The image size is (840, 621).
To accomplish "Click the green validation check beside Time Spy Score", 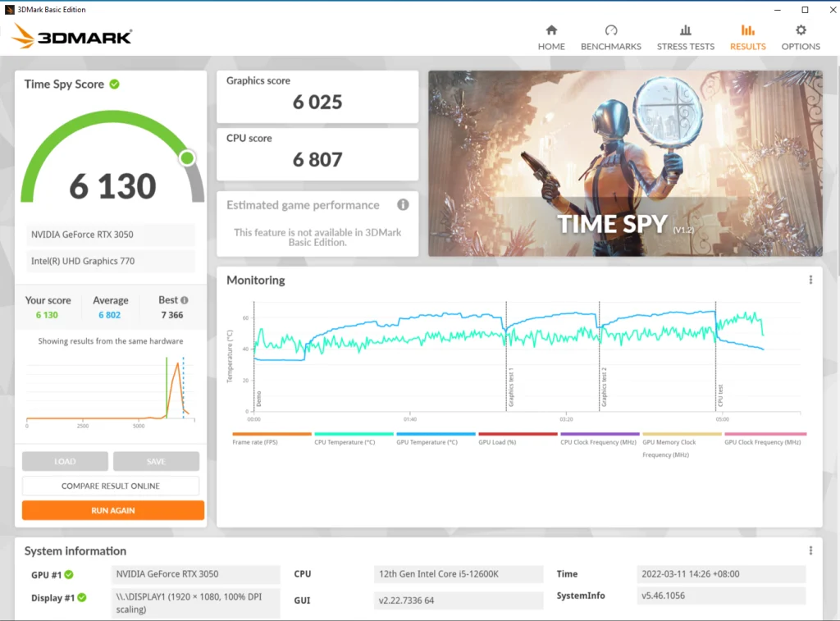I will (114, 84).
